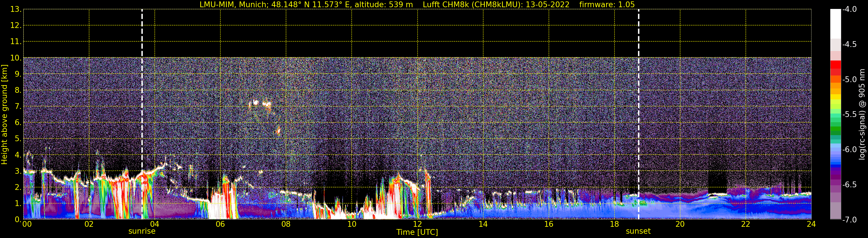
Task: Click the 'Lufft CHM8k (CHM8kLMU): 13-05-2022' label
Action: [496, 5]
